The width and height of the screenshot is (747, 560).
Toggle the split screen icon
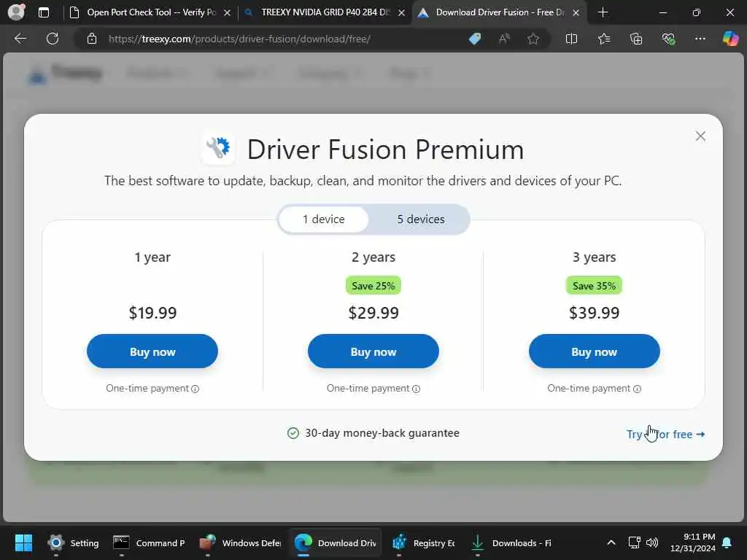coord(571,39)
